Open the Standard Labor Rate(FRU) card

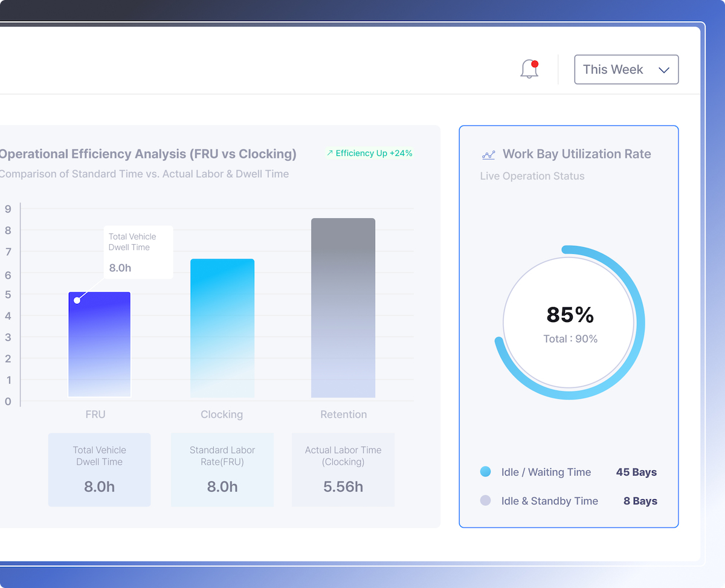coord(222,470)
